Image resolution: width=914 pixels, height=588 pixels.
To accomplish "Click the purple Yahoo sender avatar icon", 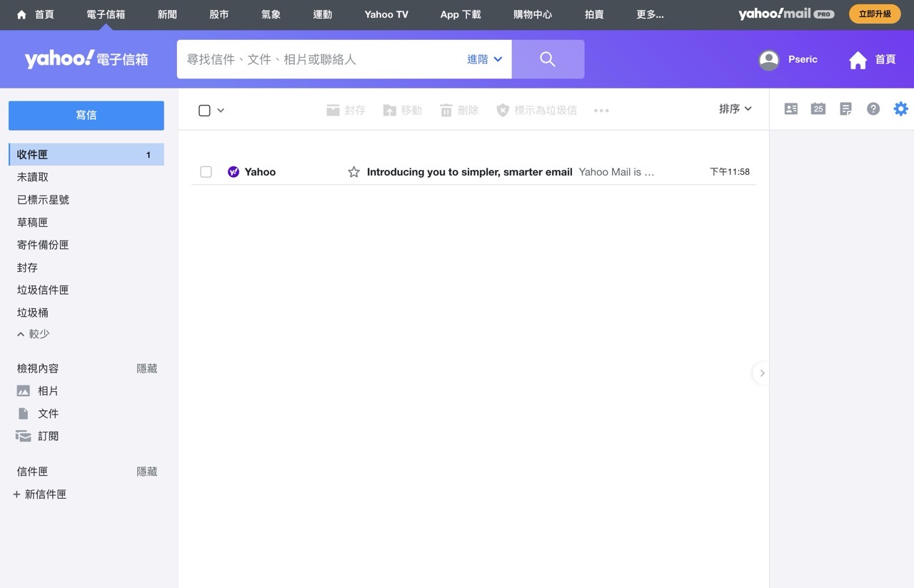I will [x=233, y=172].
